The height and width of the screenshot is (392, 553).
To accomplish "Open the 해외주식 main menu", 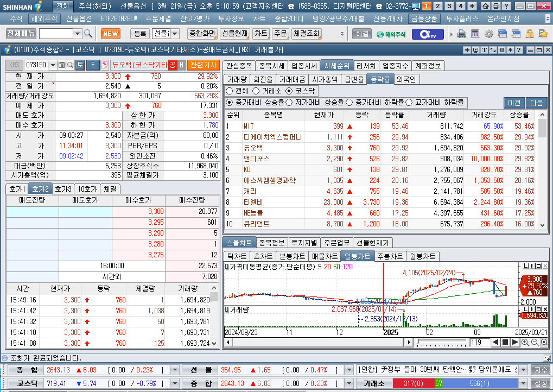I will (x=44, y=18).
